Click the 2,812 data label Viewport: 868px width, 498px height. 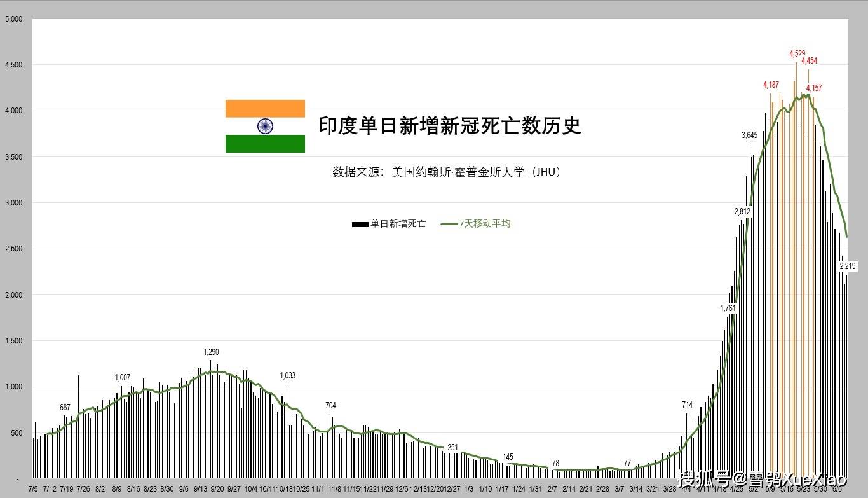[742, 211]
